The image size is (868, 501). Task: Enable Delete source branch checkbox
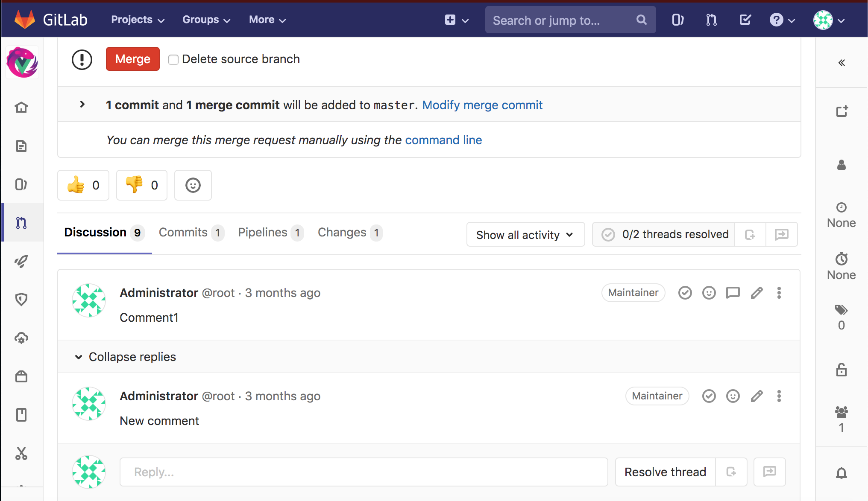tap(173, 59)
